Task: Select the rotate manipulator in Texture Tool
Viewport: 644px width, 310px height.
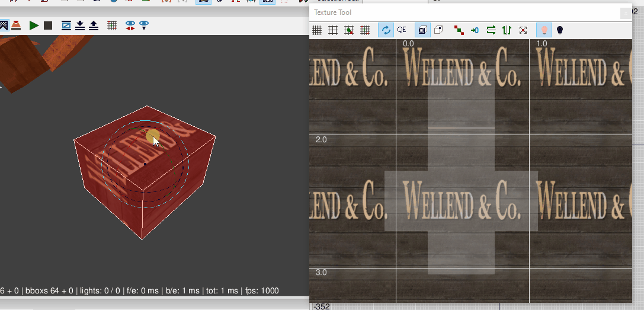Action: pos(386,30)
